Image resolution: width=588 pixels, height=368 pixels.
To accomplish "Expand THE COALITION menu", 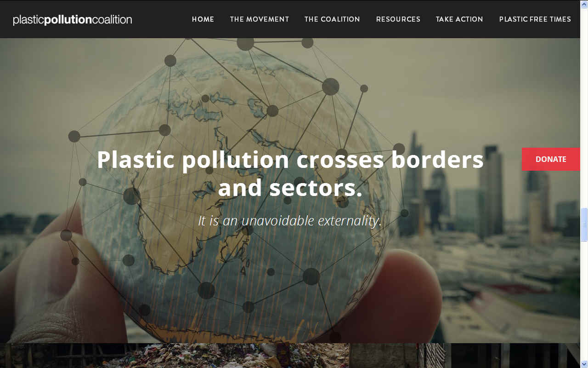I will pos(332,19).
